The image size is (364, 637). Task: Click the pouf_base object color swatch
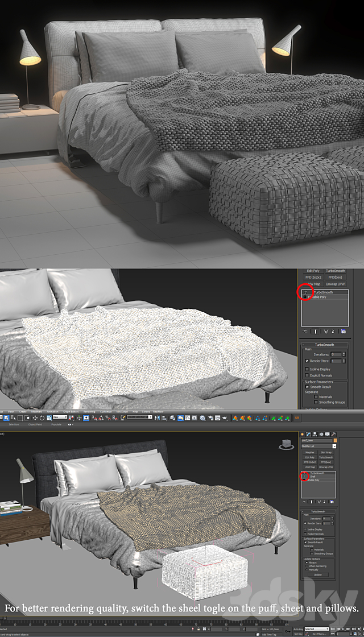[335, 440]
